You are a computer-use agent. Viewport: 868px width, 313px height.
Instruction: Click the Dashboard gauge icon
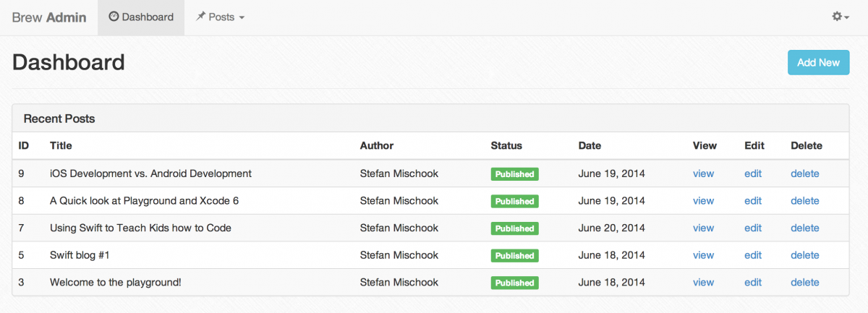click(x=114, y=17)
